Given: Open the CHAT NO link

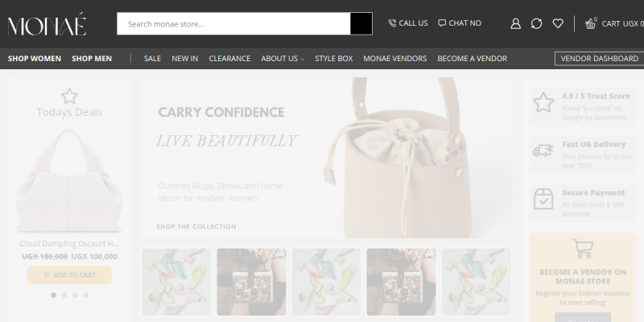Looking at the screenshot, I should point(464,23).
